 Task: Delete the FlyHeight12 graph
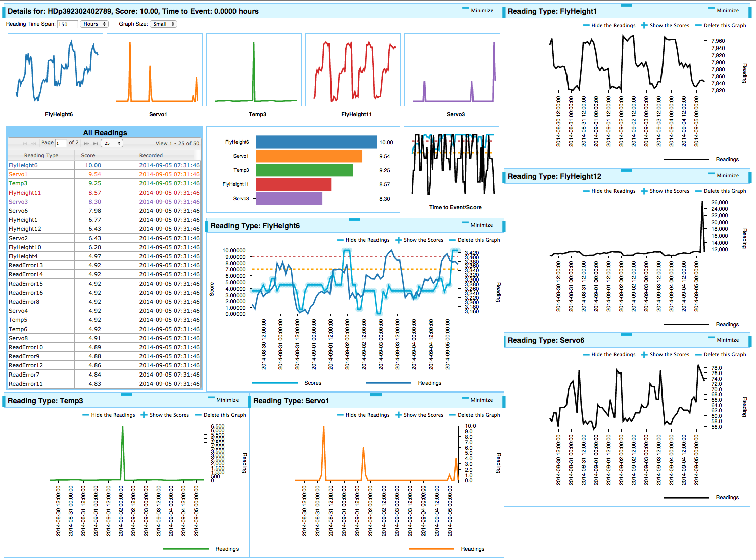click(721, 191)
